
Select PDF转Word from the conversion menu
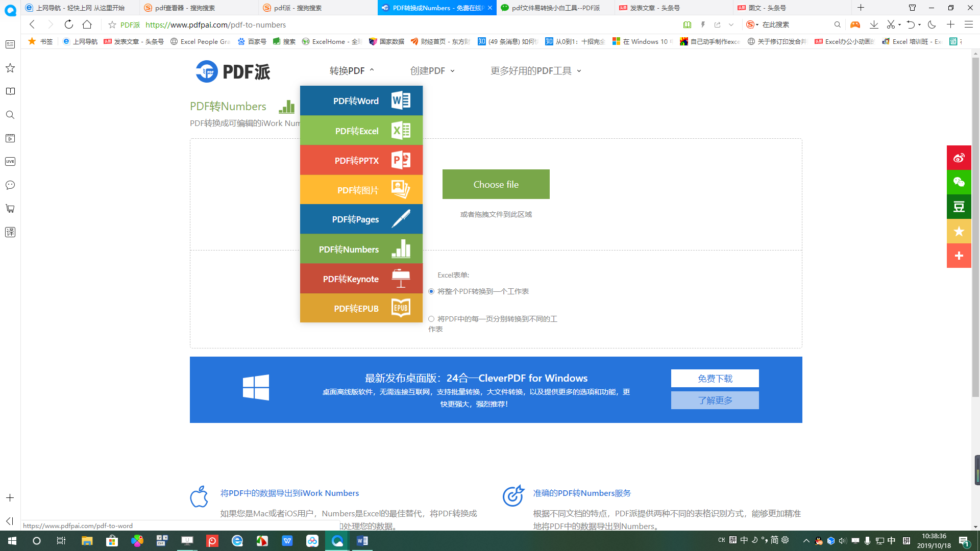pyautogui.click(x=361, y=101)
